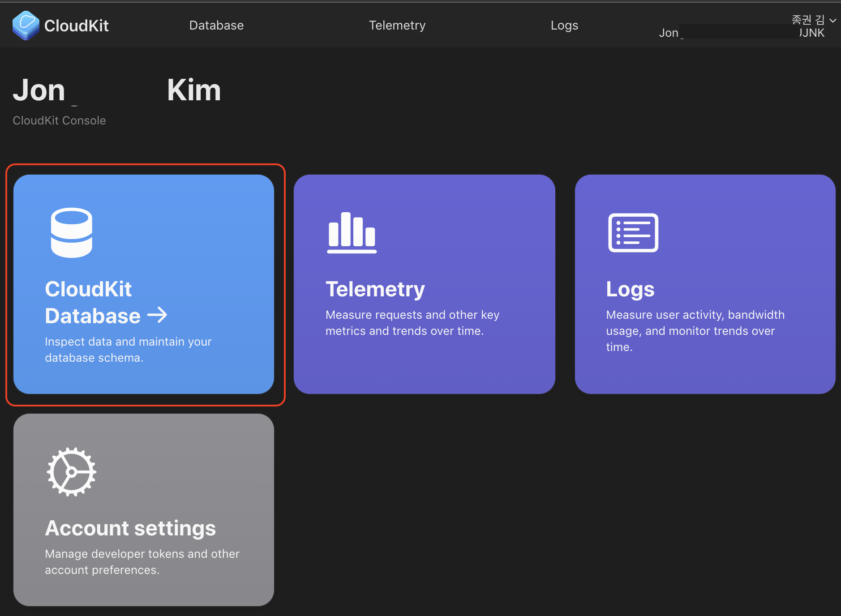This screenshot has width=841, height=616.
Task: Open the Telemetry card heading
Action: [x=375, y=289]
